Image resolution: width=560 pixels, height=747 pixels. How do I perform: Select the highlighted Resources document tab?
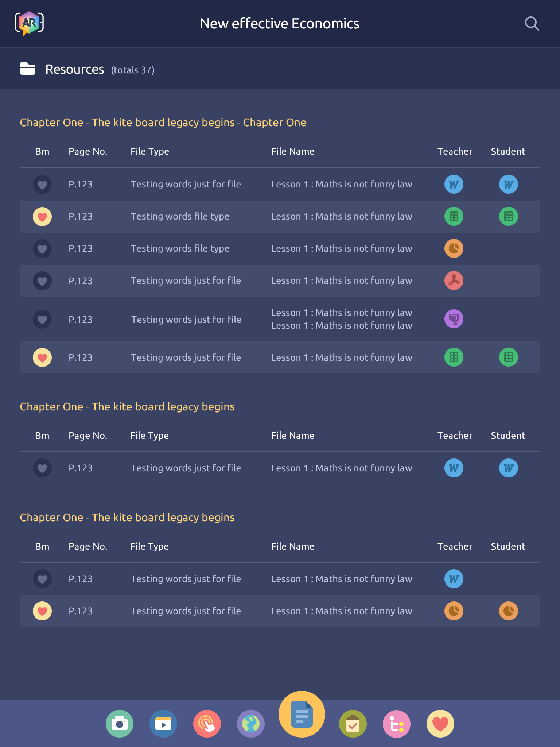(302, 714)
